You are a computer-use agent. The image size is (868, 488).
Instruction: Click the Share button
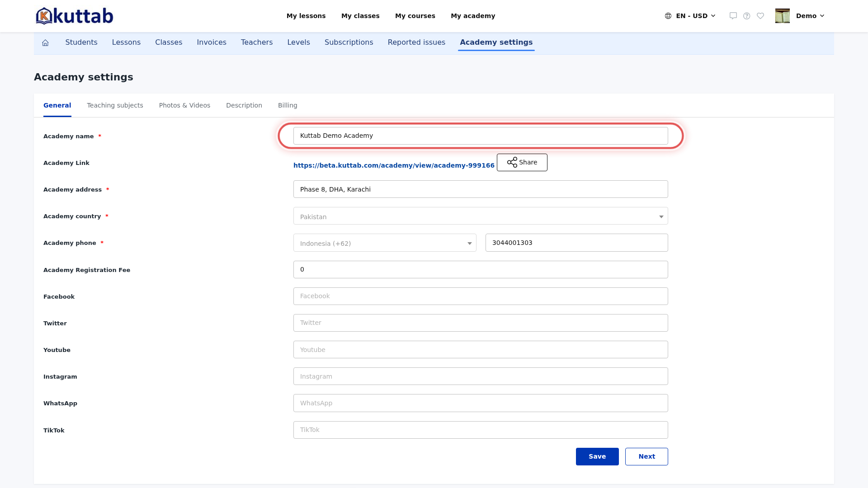click(522, 163)
